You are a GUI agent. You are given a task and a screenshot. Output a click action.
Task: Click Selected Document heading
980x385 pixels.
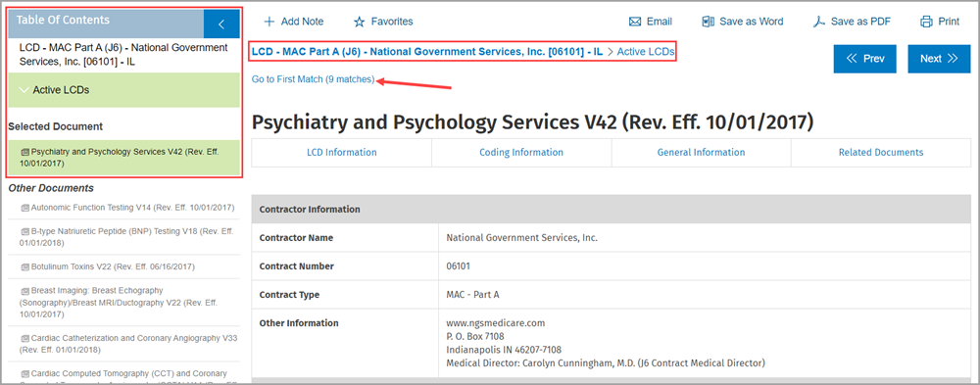point(55,127)
